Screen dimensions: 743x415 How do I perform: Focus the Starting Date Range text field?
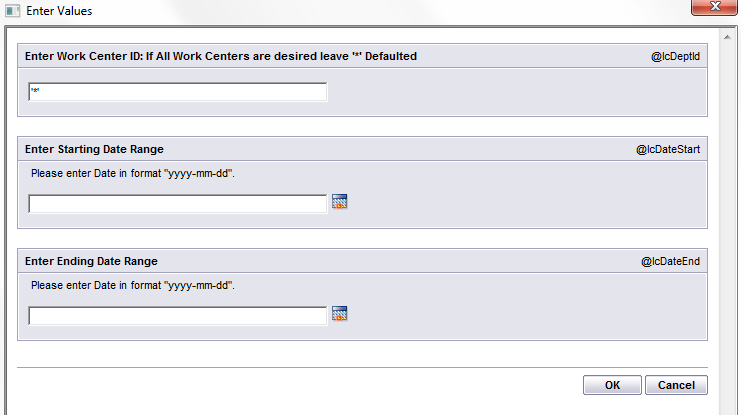(178, 204)
